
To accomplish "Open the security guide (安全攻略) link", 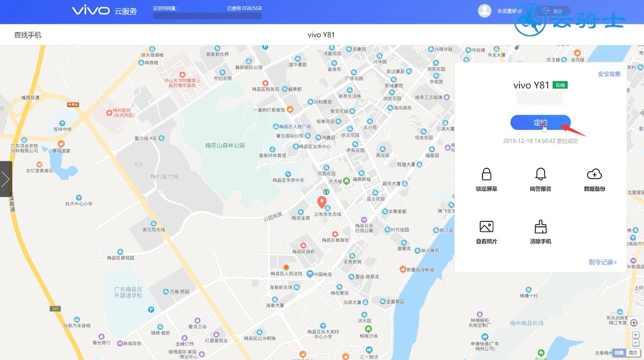I will (x=609, y=74).
